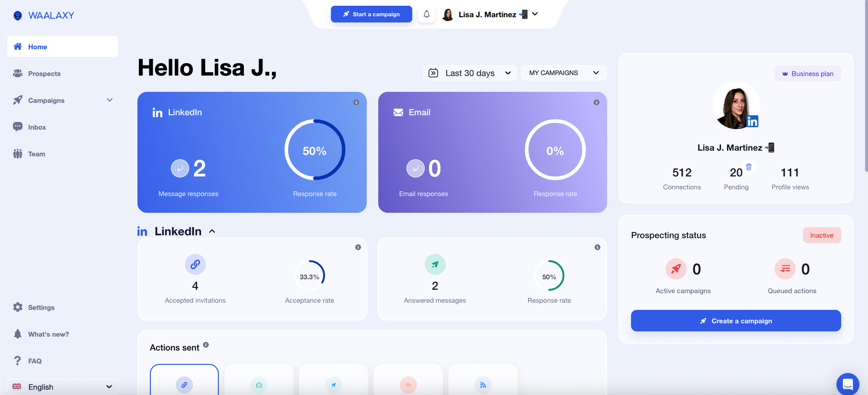Click the Business plan badge
Viewport: 868px width, 395px height.
pos(808,74)
